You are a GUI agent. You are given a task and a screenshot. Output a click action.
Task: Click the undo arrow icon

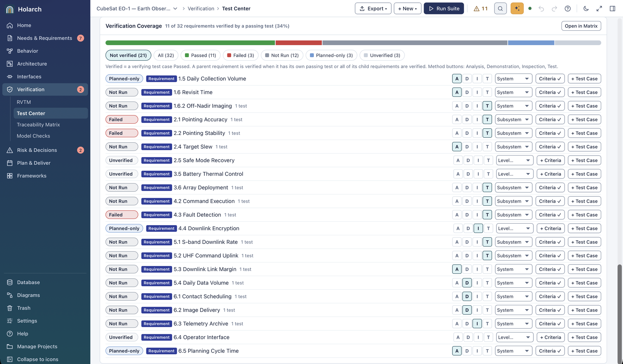click(541, 9)
